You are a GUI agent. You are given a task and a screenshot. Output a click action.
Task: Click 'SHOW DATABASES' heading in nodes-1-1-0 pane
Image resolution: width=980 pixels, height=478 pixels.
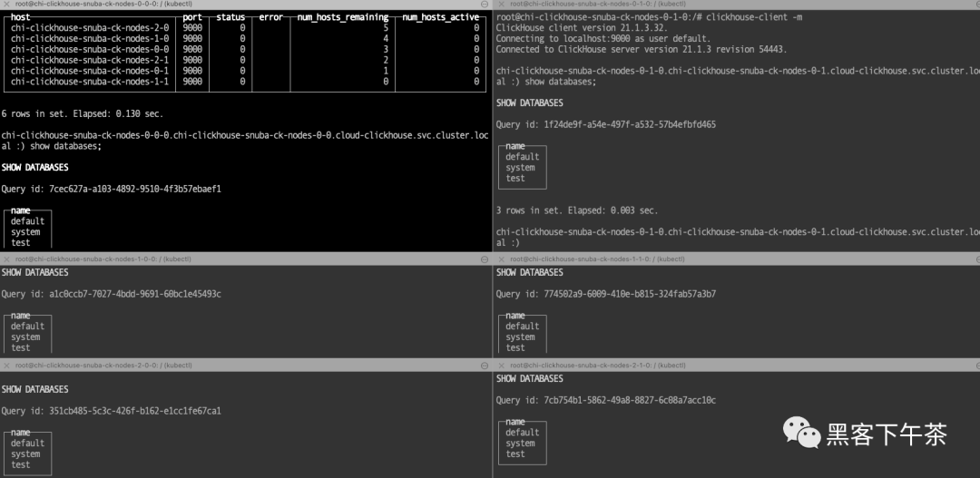pyautogui.click(x=530, y=272)
